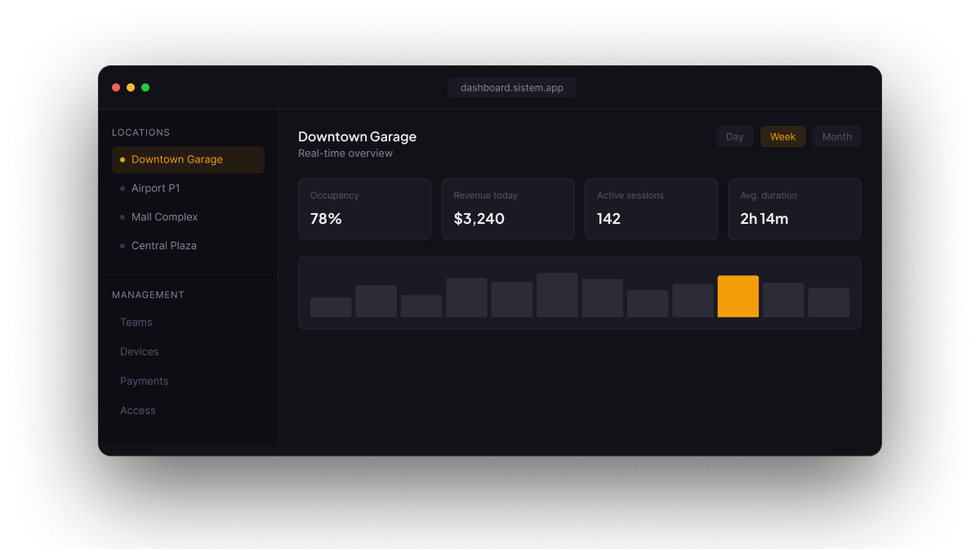Click the dashboard.sistem.app address bar
This screenshot has height=549, width=980.
[512, 87]
